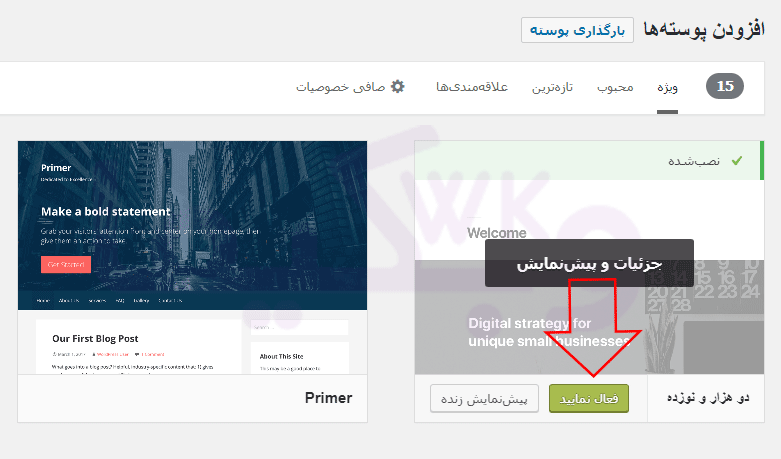Switch to the تازه‌ترین latest tab
Screen dimensions: 781x459
(552, 88)
